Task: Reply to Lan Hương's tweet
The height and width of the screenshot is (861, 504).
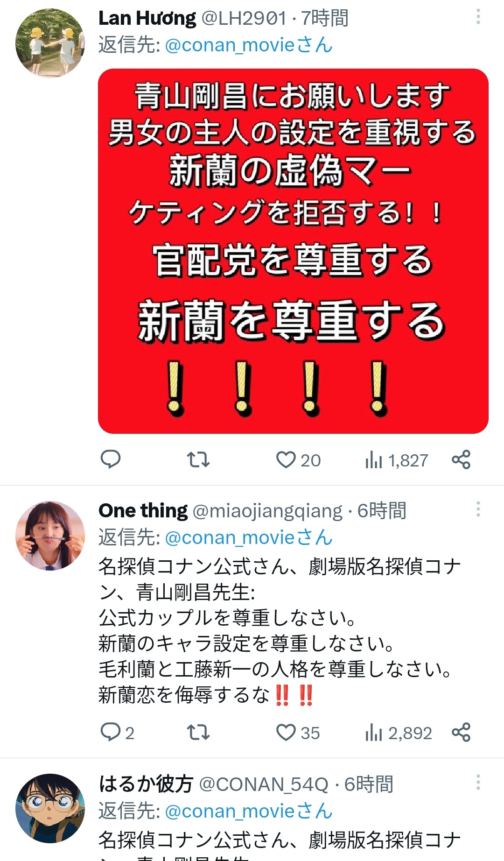Action: coord(111,460)
